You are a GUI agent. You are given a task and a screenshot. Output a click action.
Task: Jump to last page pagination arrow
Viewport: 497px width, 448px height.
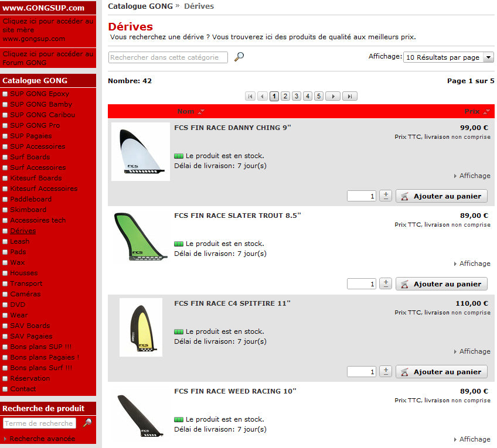350,96
